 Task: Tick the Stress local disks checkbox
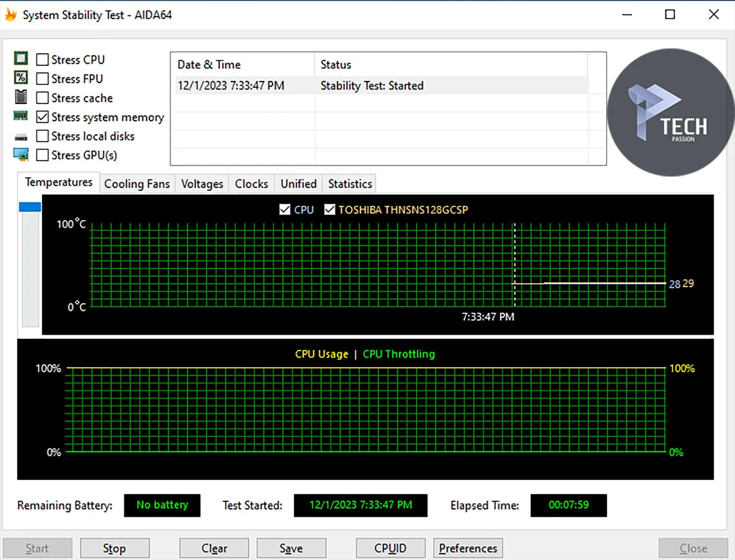42,136
